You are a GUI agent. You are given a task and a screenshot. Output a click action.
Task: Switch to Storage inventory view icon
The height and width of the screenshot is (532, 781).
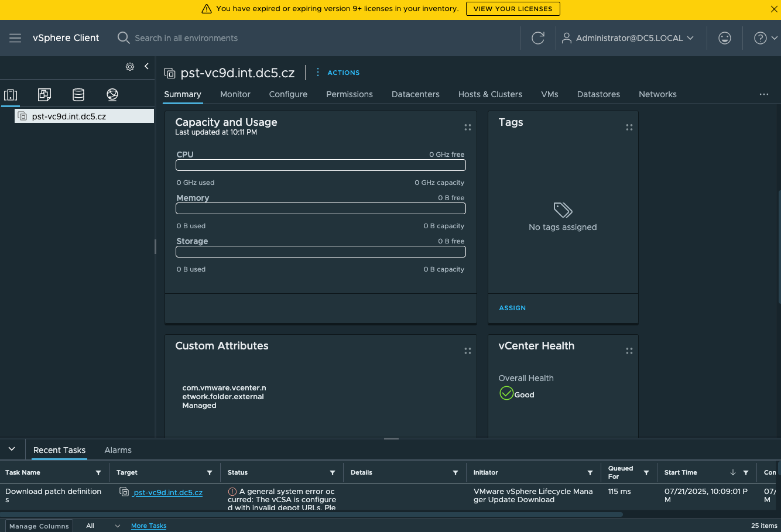click(78, 94)
